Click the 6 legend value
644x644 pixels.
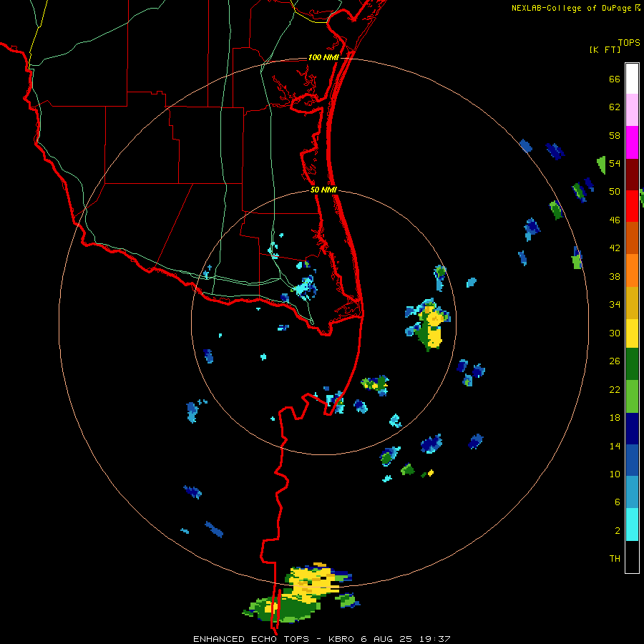pos(618,502)
